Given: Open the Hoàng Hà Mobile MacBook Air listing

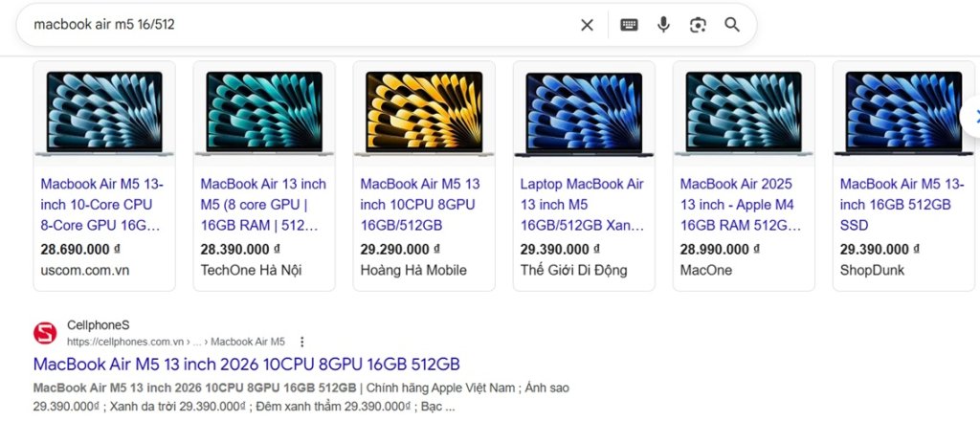Looking at the screenshot, I should [420, 204].
